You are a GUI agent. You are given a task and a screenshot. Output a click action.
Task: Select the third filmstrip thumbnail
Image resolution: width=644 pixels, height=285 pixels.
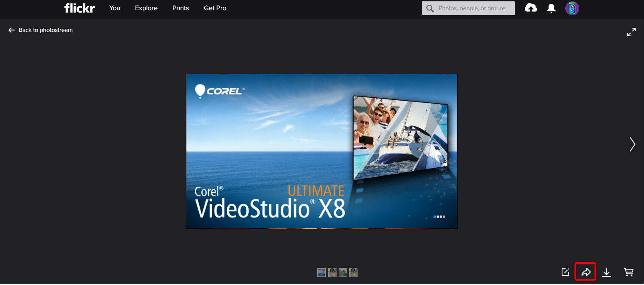pyautogui.click(x=343, y=272)
